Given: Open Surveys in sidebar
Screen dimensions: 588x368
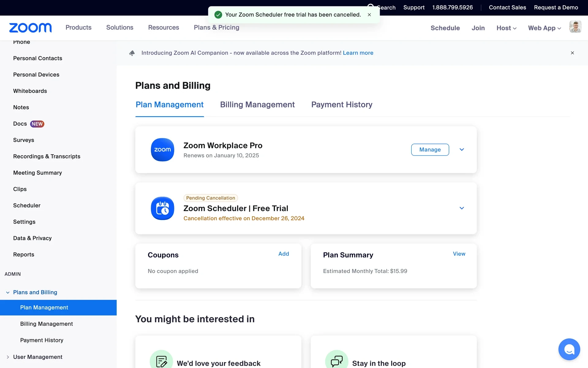Looking at the screenshot, I should pos(24,140).
